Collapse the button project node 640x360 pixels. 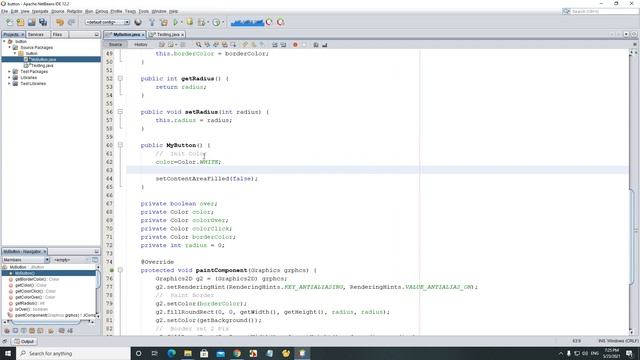pyautogui.click(x=4, y=41)
